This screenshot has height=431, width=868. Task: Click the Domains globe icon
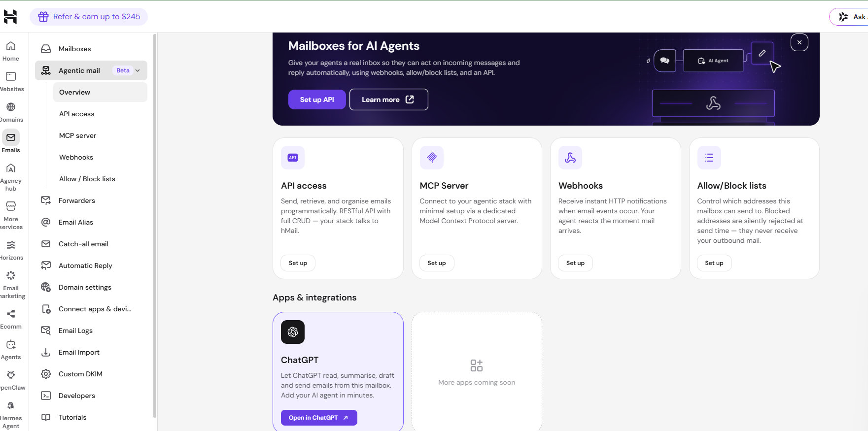[11, 107]
